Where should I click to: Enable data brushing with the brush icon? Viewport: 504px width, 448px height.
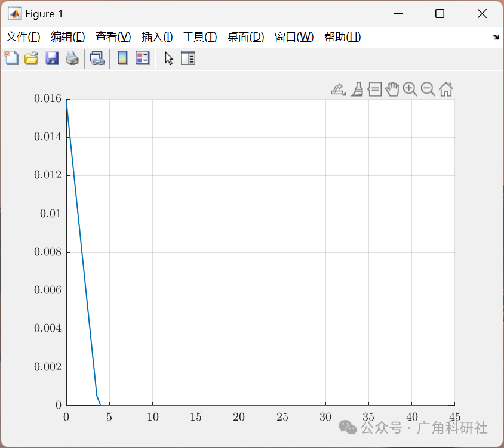pyautogui.click(x=357, y=89)
